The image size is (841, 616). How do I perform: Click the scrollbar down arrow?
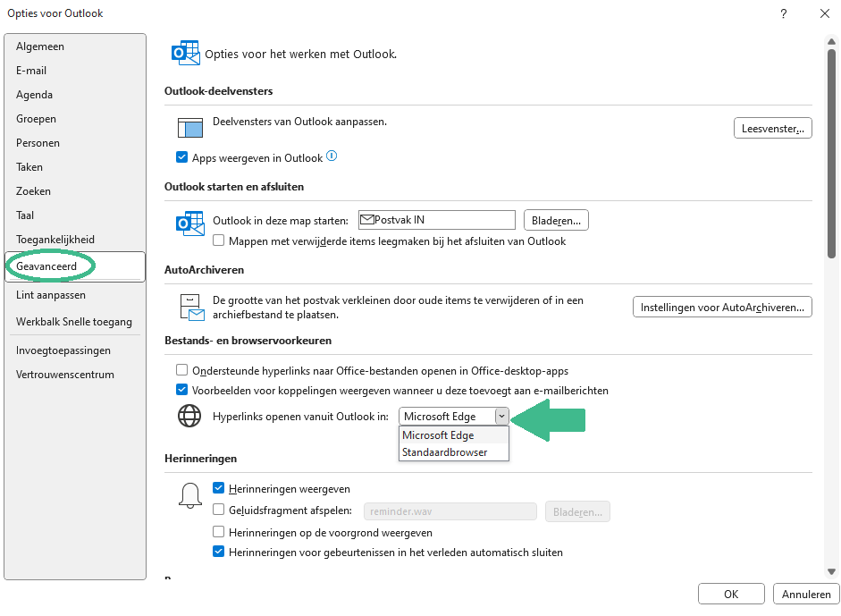(x=831, y=571)
